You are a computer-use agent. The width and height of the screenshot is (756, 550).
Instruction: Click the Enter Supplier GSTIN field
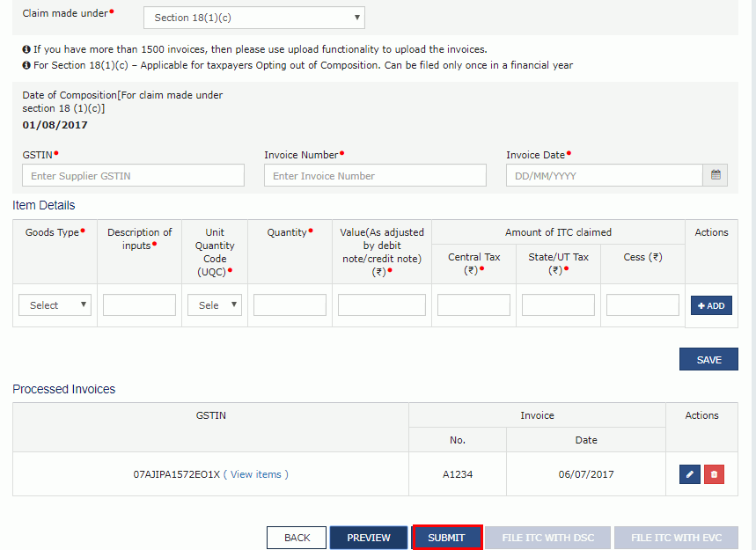[x=133, y=175]
